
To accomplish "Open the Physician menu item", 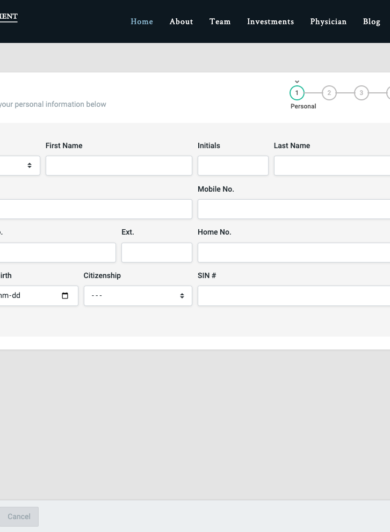I will (x=328, y=21).
